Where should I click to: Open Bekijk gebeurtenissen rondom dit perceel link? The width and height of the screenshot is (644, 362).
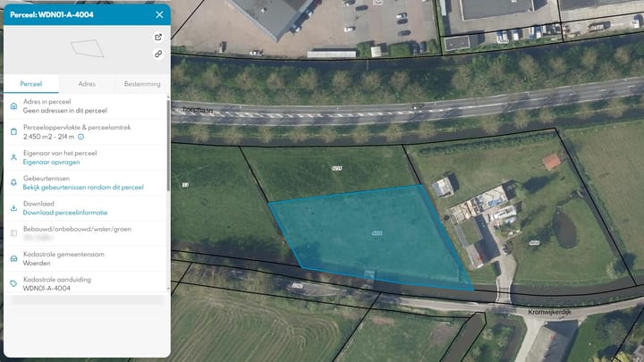coord(83,188)
